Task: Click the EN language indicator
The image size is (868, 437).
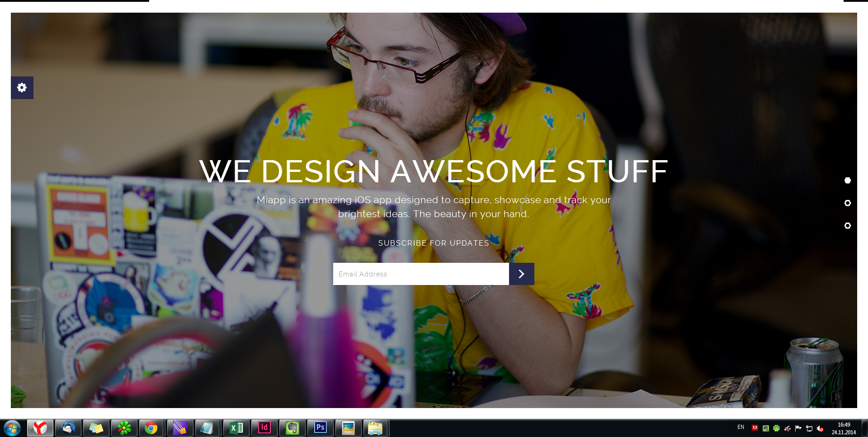Action: [741, 427]
